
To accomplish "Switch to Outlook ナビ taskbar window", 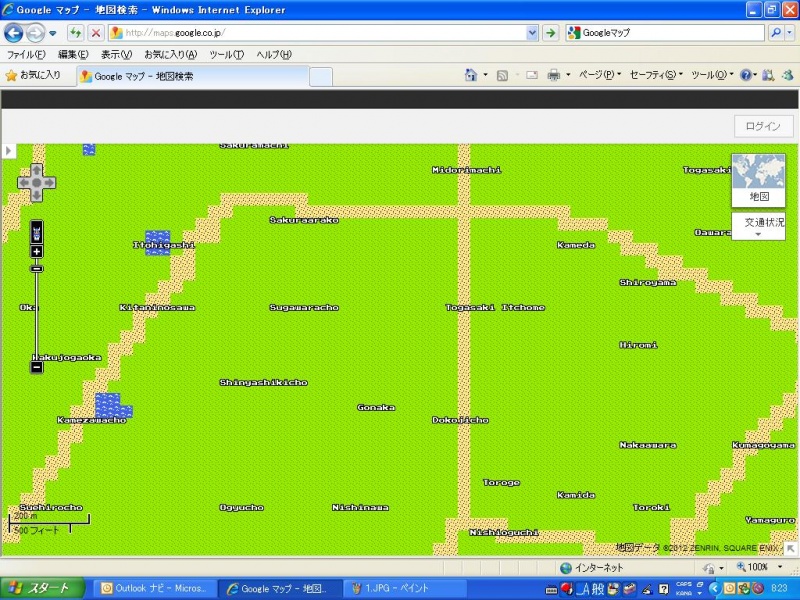I will tap(156, 588).
